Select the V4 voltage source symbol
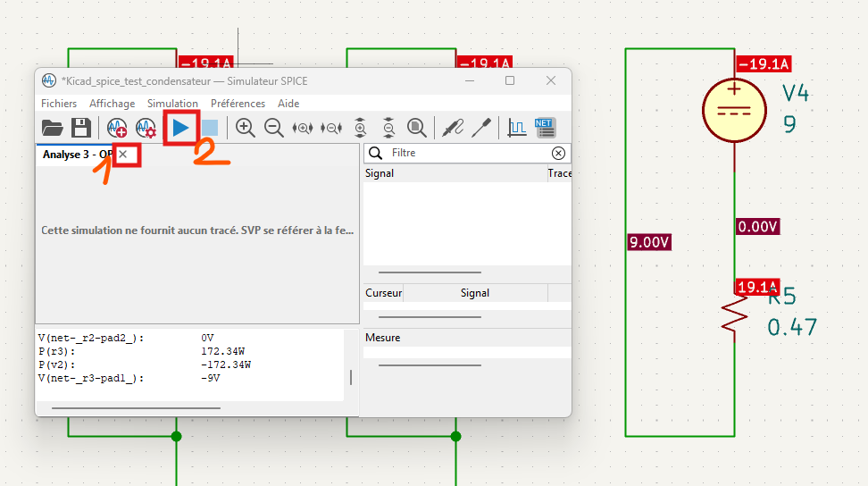The width and height of the screenshot is (868, 486). point(734,110)
